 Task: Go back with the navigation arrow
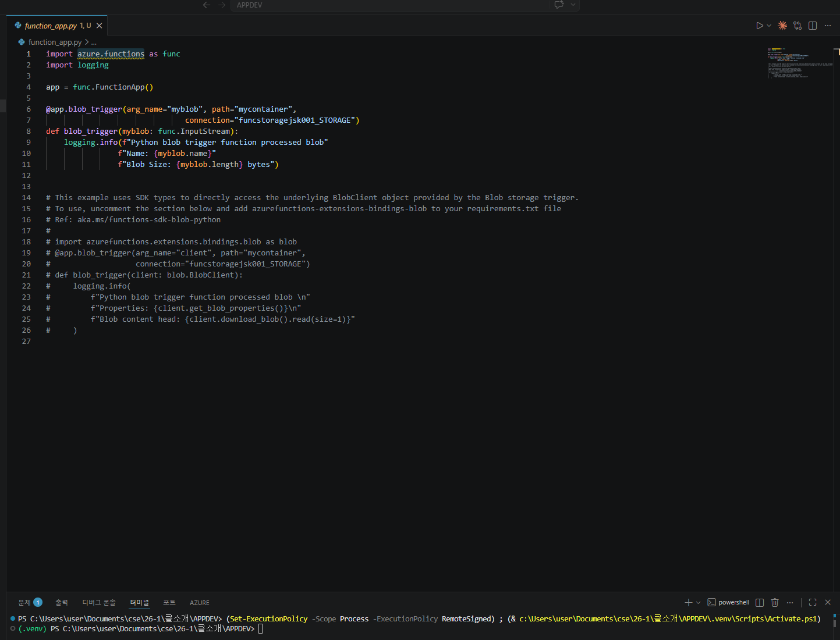[207, 5]
